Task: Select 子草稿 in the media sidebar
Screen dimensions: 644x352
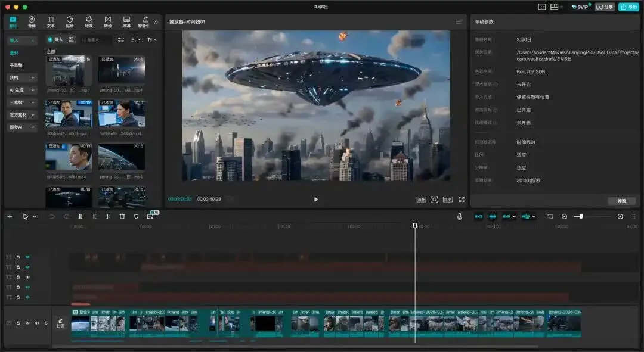Action: [16, 66]
